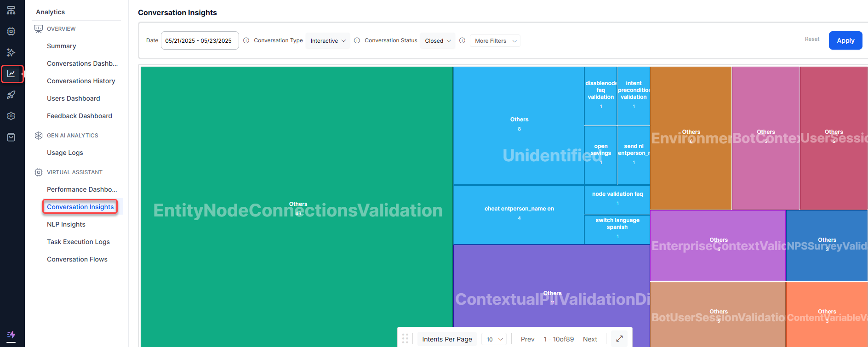Click the flow diagram icon at top-left
This screenshot has height=347, width=868.
[x=11, y=10]
